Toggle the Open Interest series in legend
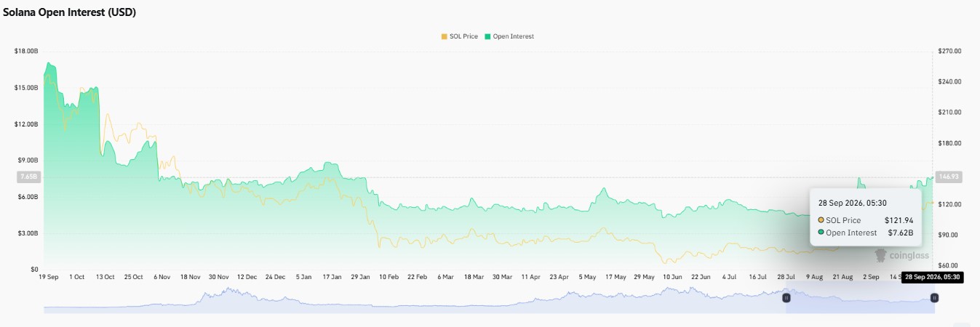 pyautogui.click(x=509, y=36)
